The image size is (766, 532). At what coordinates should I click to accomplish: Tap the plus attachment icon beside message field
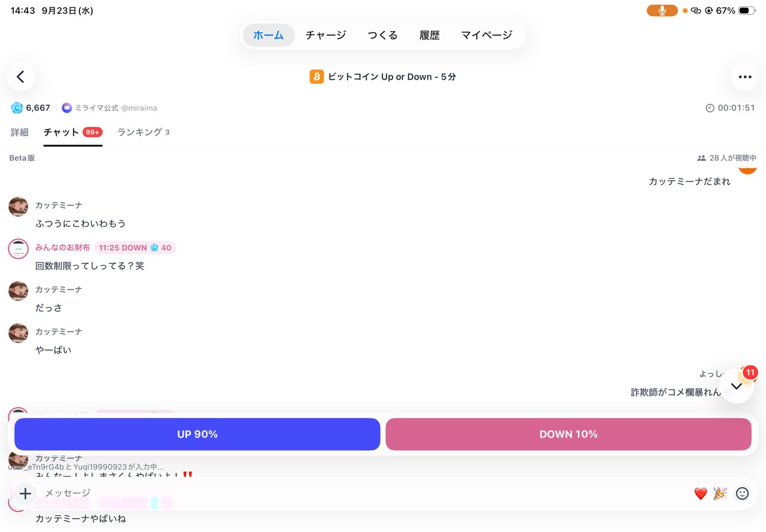tap(25, 494)
